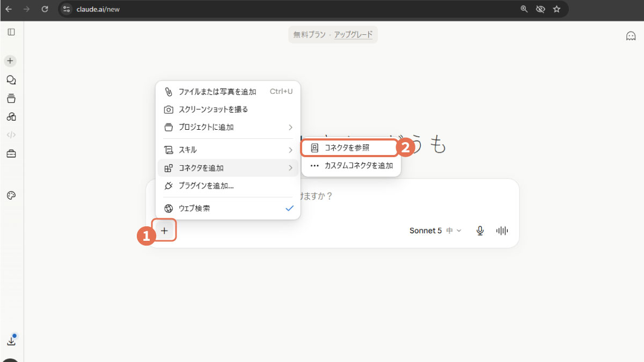Screen dimensions: 644x362
Task: Click the アップグレード upgrade link
Action: point(353,35)
